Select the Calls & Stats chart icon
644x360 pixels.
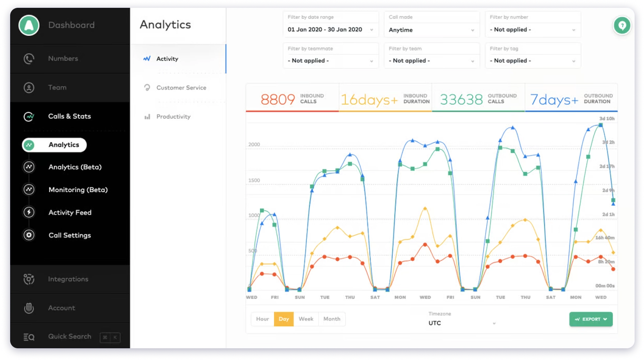29,116
